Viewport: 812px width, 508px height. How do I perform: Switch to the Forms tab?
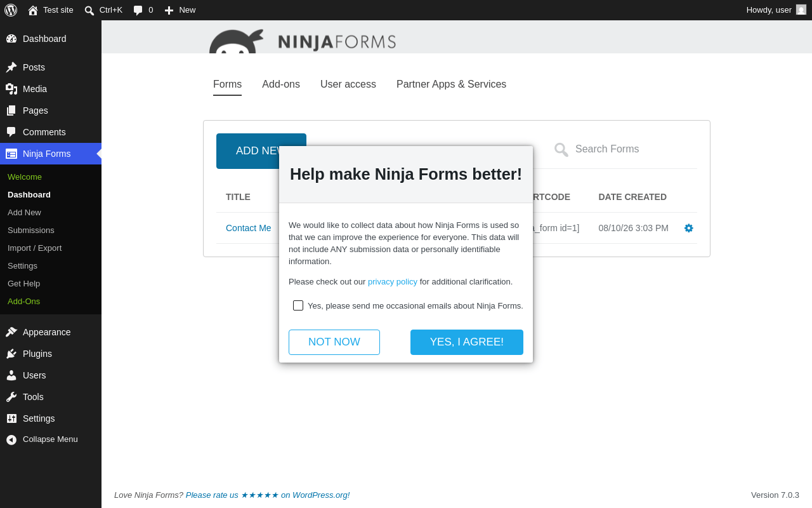click(227, 84)
